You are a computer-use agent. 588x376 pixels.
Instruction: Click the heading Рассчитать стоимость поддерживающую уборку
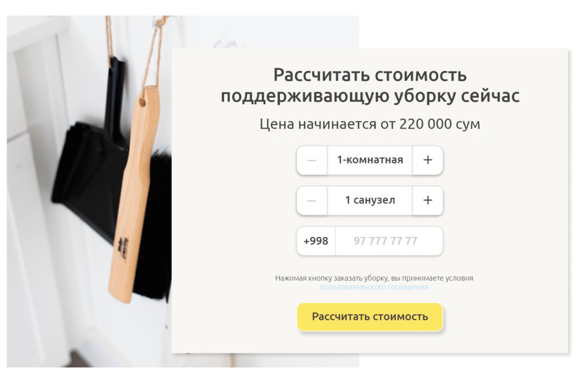[x=370, y=86]
